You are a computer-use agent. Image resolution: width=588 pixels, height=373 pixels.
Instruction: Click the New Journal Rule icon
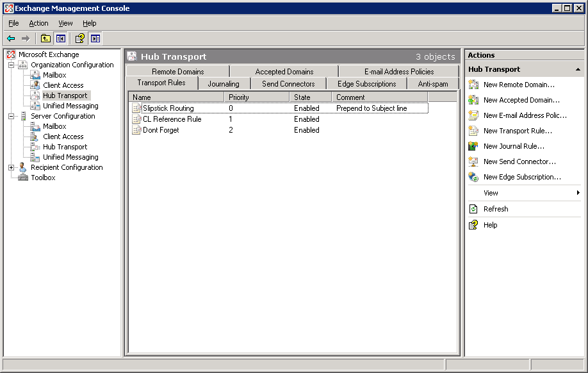(x=473, y=146)
